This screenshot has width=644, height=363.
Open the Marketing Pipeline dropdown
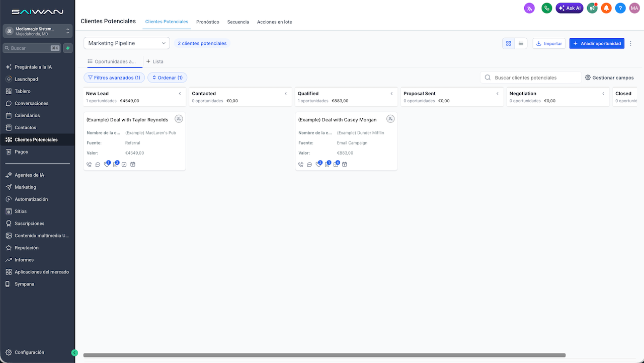pos(127,43)
